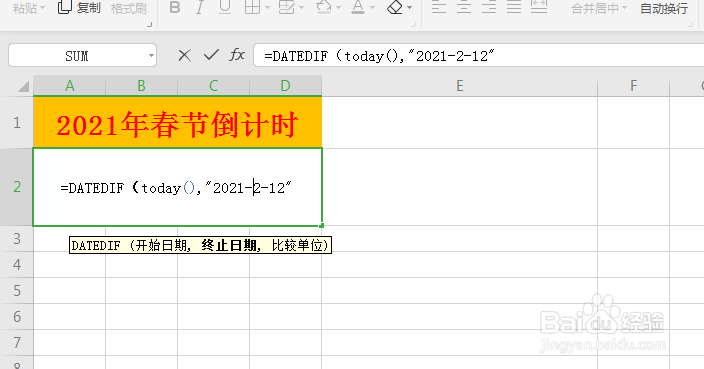Click the draw border table icon

pyautogui.click(x=286, y=8)
